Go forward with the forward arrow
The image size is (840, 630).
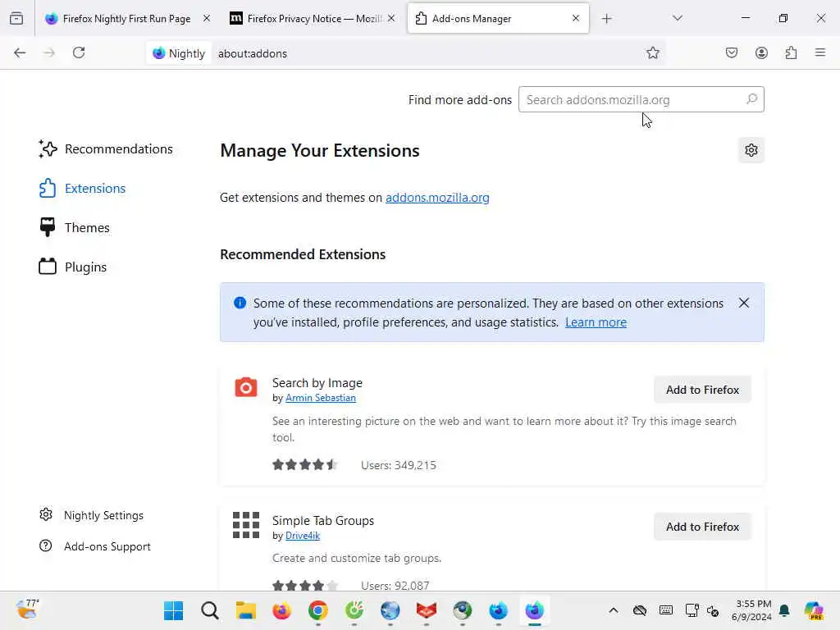[x=49, y=52]
